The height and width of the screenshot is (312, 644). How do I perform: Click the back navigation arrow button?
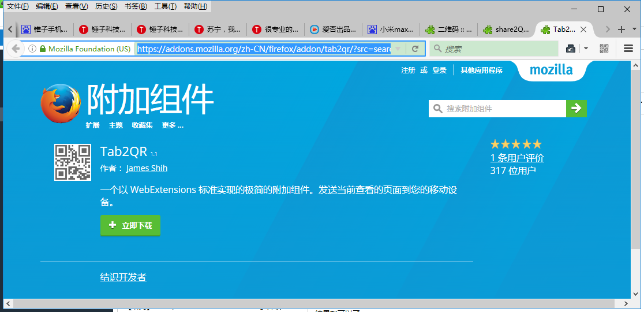tap(16, 49)
